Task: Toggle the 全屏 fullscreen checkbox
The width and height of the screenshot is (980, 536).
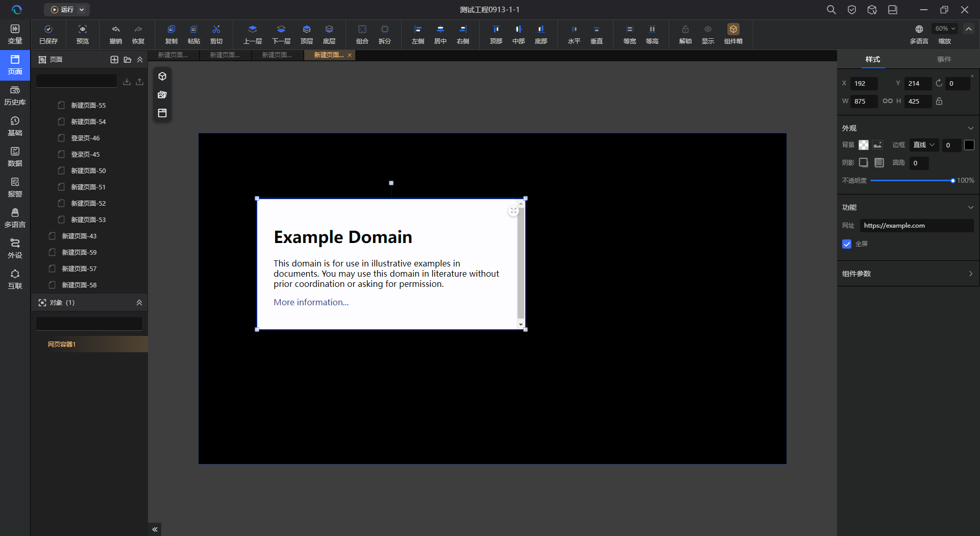Action: 847,244
